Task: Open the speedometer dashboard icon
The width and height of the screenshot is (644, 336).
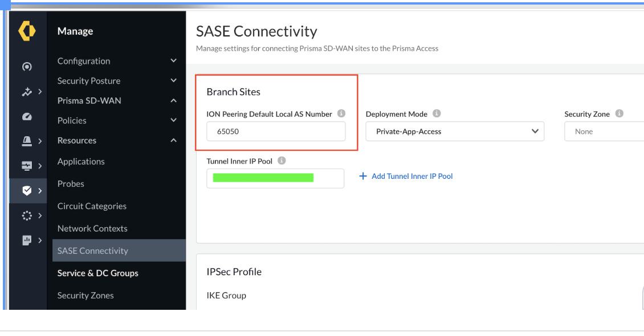Action: click(x=27, y=116)
